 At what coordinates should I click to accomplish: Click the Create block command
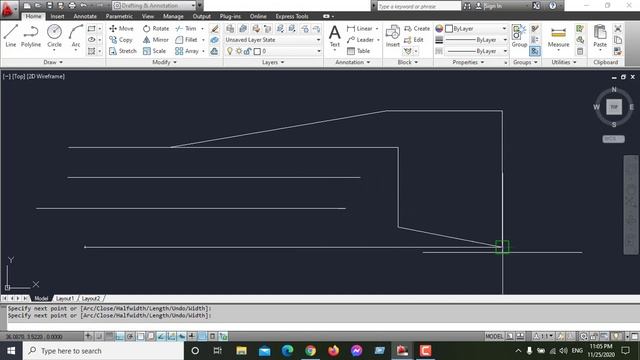point(417,29)
